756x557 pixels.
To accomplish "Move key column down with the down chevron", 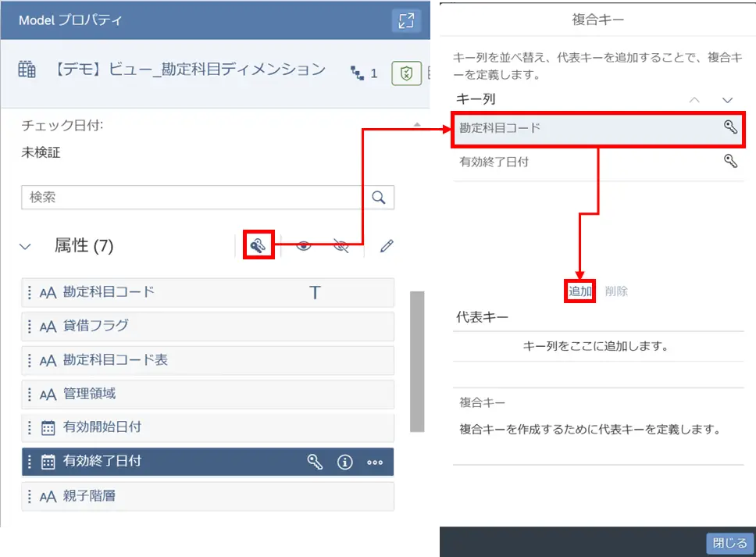I will click(727, 100).
